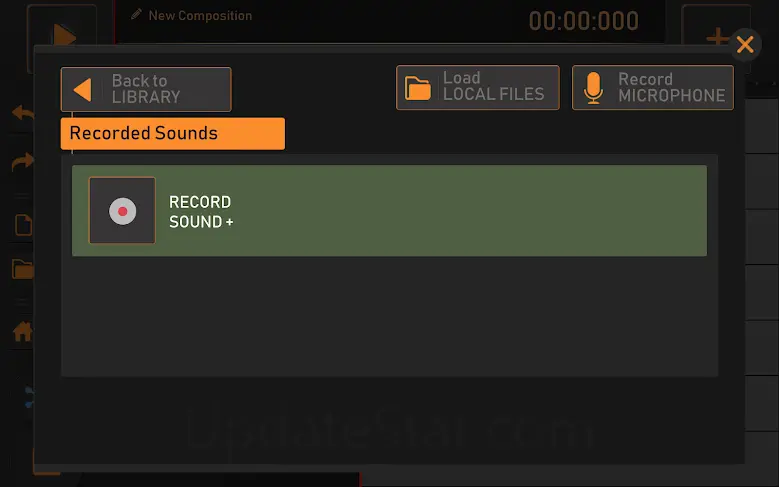Click the 00:00:000 time display

point(584,21)
